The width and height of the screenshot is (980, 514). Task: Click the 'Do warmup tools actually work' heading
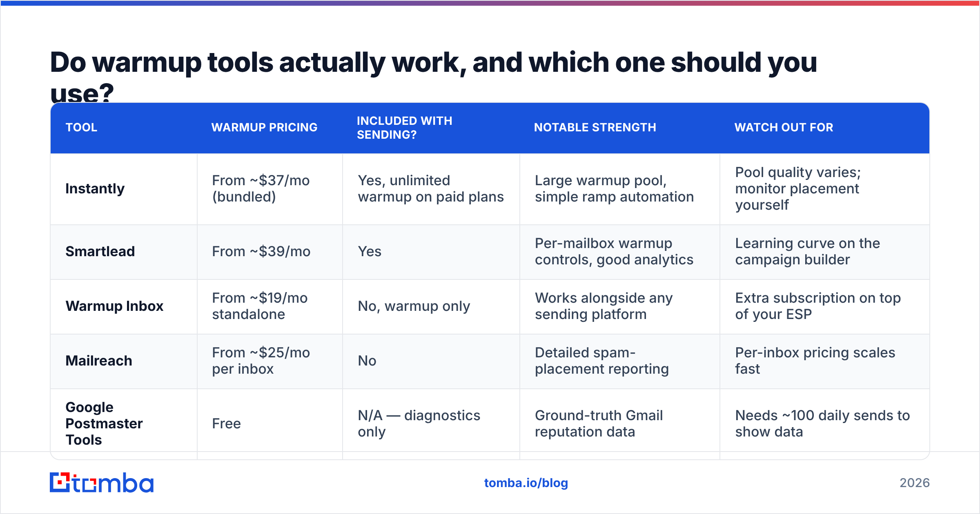433,77
